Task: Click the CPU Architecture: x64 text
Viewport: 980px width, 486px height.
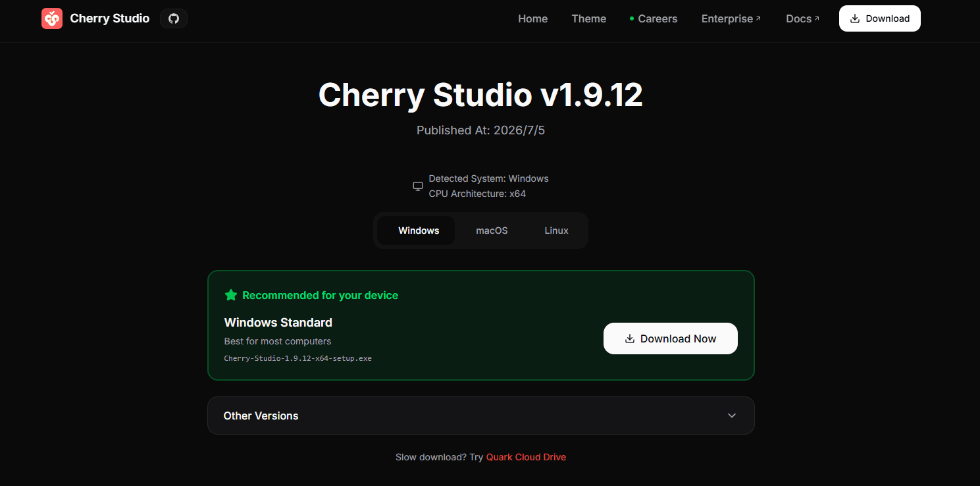Action: tap(477, 194)
